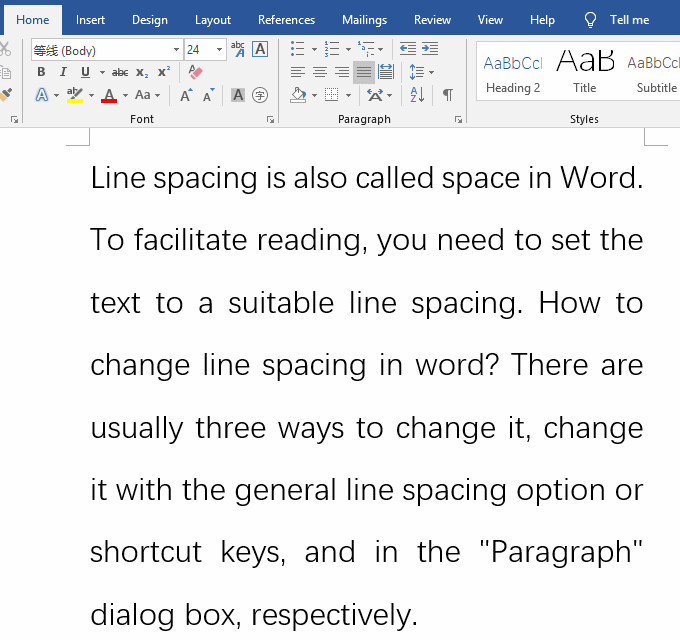Apply the yellow text highlight color

coord(75,96)
